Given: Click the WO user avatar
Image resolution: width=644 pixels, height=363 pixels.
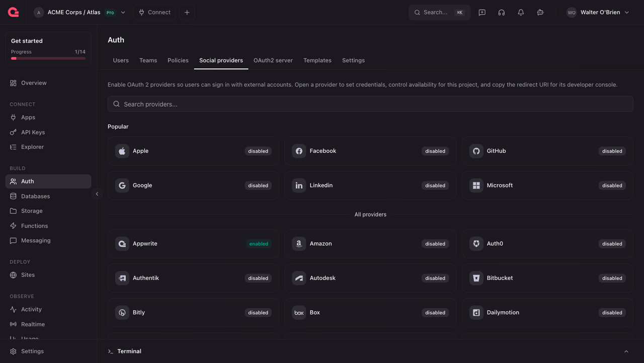Looking at the screenshot, I should (572, 13).
